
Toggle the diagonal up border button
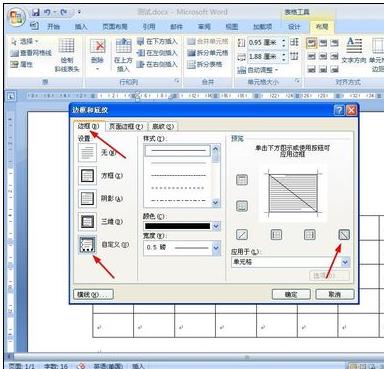coord(242,235)
